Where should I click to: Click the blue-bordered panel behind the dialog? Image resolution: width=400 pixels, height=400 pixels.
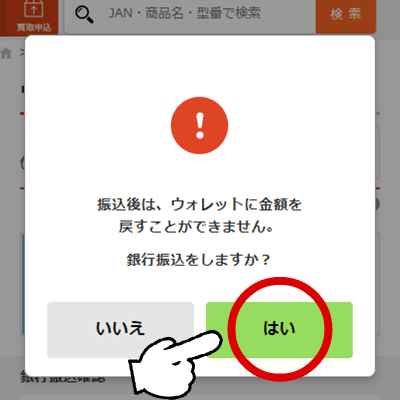tap(23, 284)
